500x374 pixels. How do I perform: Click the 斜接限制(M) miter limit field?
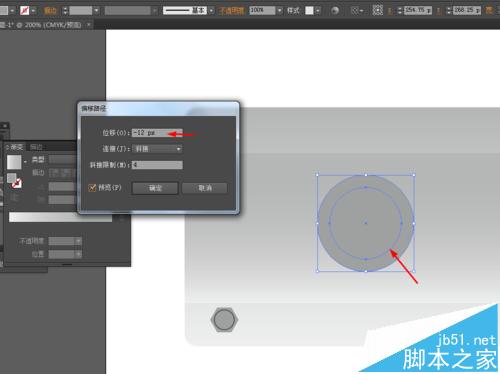157,165
